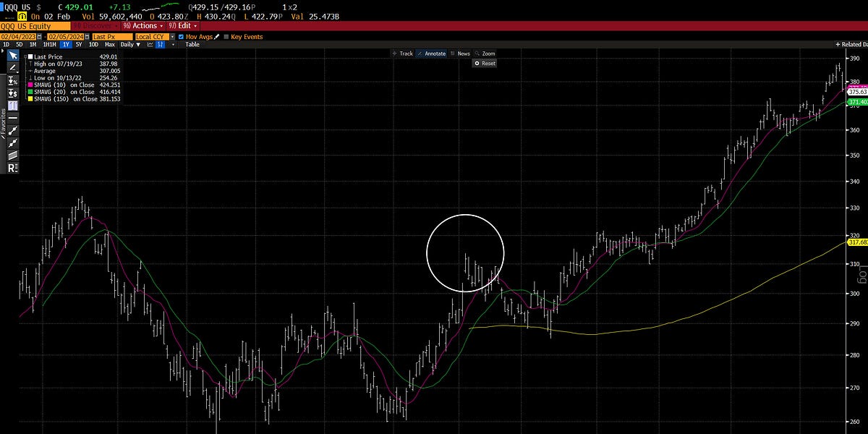Toggle the Annotate mode button
Image resolution: width=868 pixels, height=434 pixels.
pyautogui.click(x=433, y=53)
